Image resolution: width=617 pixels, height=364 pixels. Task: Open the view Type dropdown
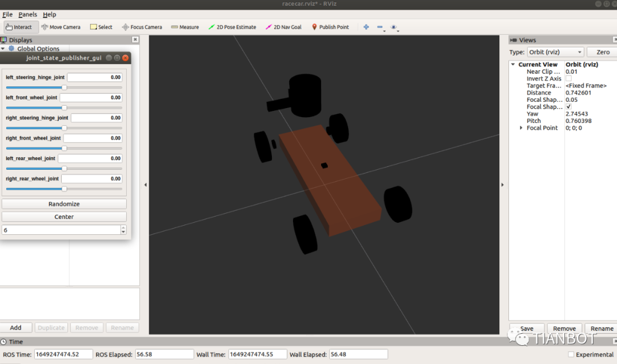coord(555,52)
